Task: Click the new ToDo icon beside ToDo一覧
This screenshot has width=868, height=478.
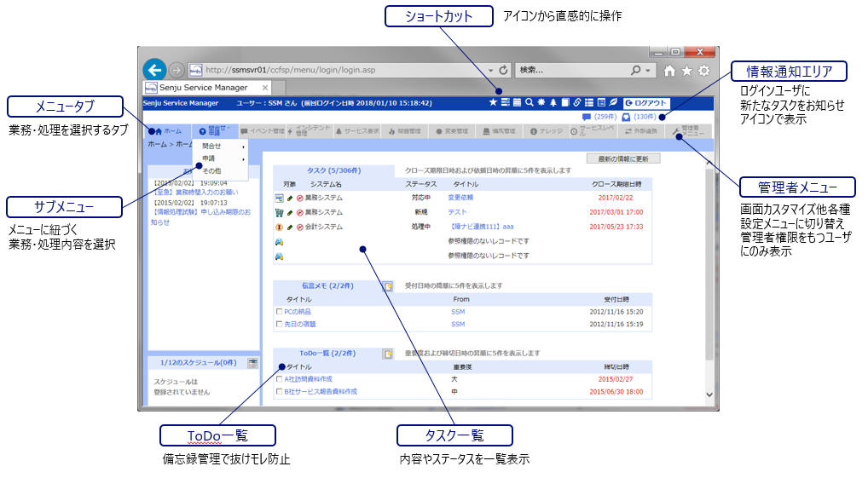Action: coord(387,353)
